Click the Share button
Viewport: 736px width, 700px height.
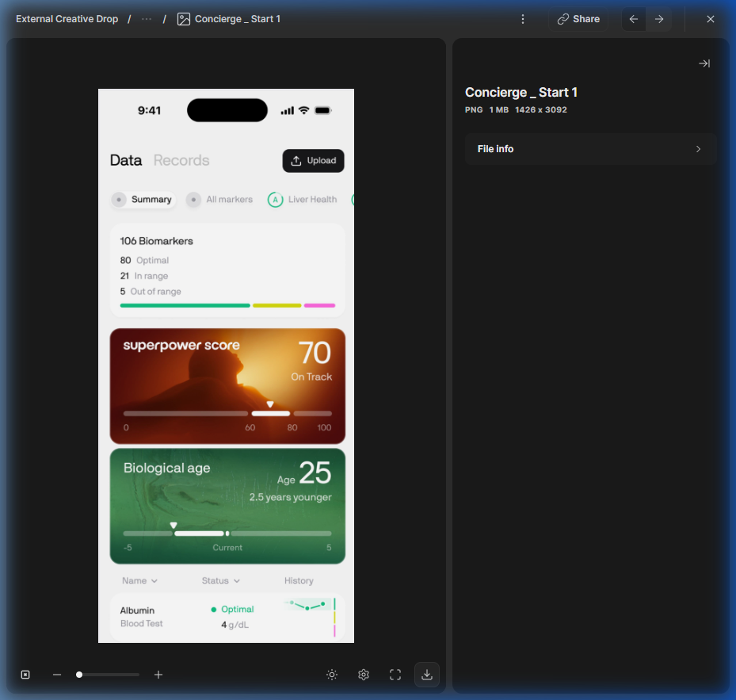coord(578,19)
